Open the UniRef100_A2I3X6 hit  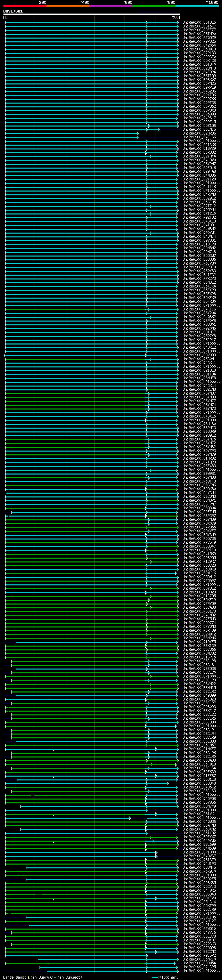click(199, 145)
